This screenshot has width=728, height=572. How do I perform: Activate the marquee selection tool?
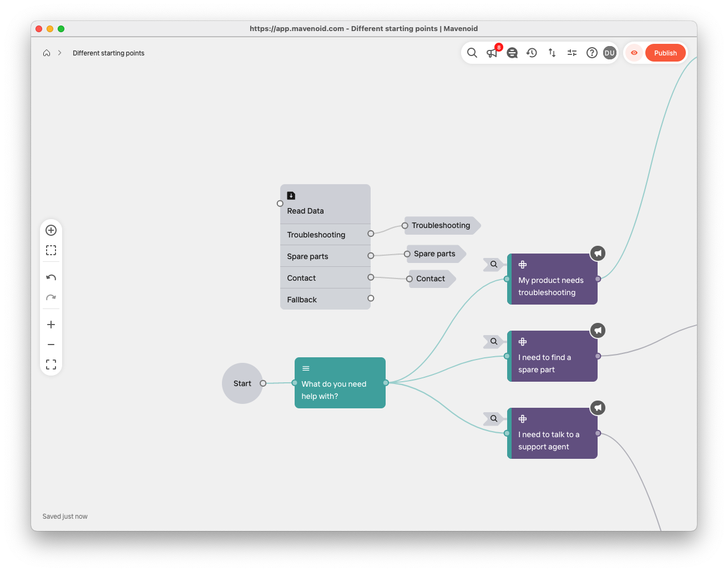51,250
